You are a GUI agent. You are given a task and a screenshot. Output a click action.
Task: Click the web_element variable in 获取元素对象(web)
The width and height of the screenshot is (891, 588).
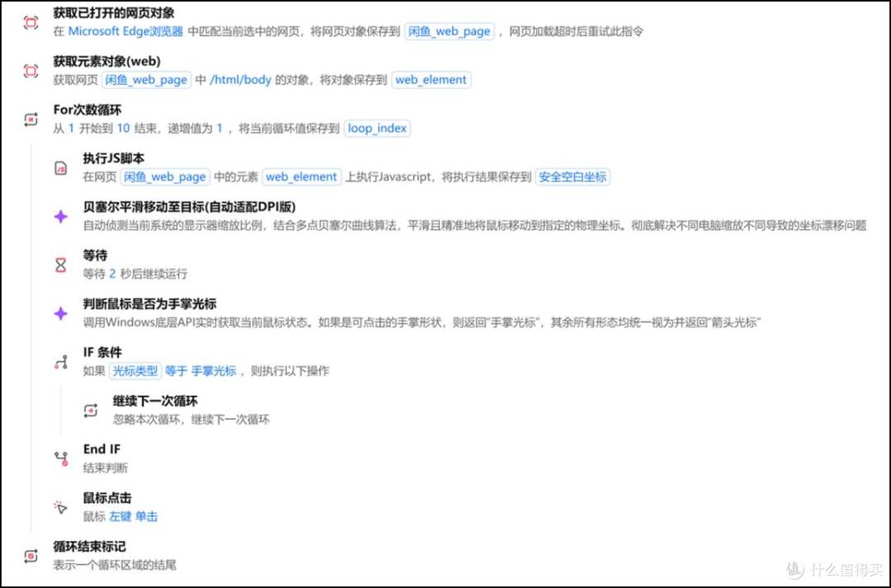click(x=431, y=79)
